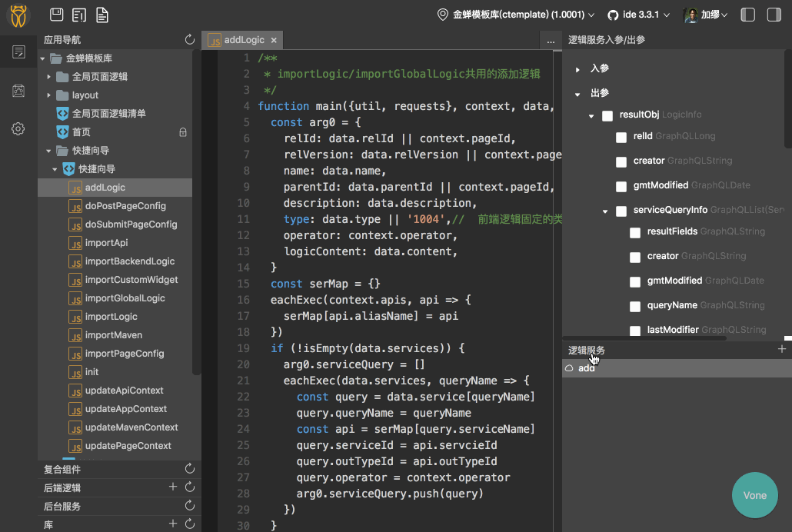Open importGlobalLogic in the file tree
The image size is (792, 532).
click(125, 298)
